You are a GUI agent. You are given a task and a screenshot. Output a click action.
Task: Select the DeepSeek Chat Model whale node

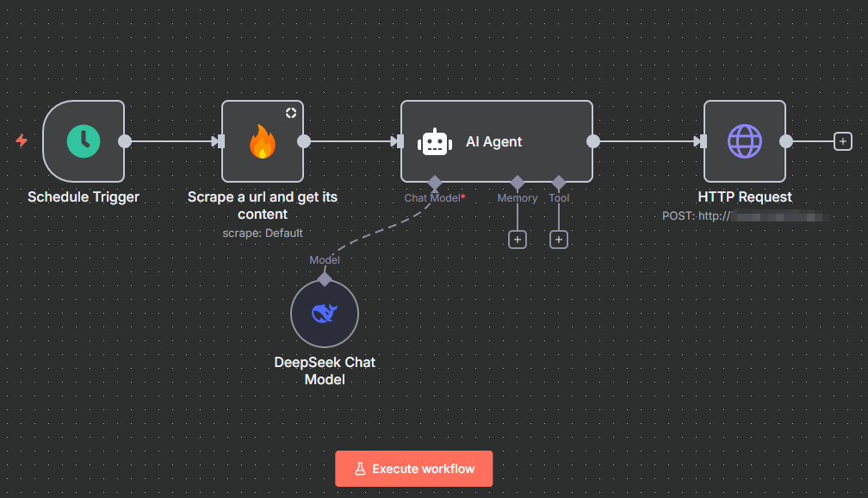pos(324,314)
